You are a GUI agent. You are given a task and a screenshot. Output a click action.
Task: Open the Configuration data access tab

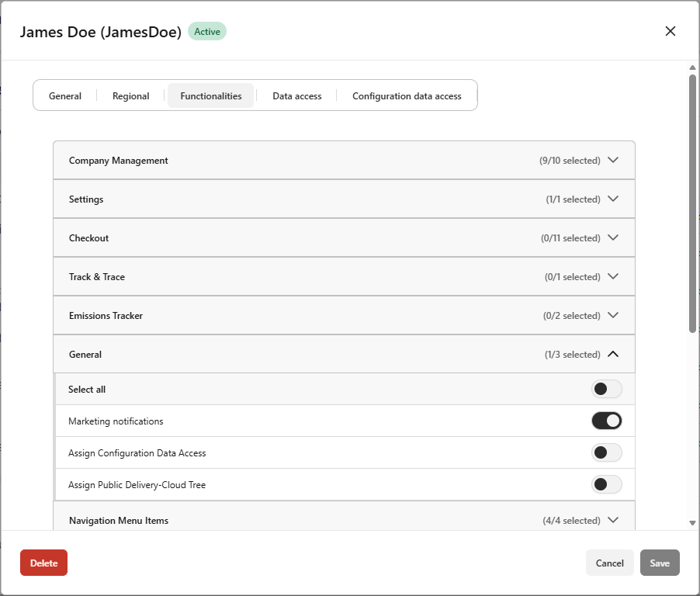coord(407,95)
